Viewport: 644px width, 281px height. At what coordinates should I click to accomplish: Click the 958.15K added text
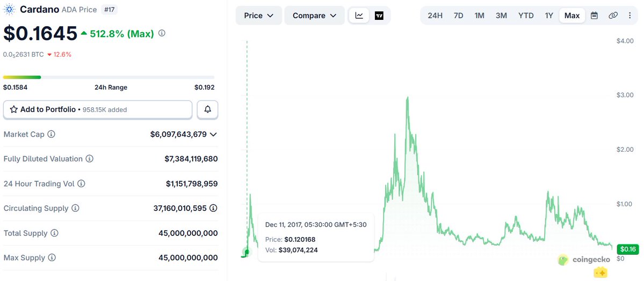(x=105, y=109)
